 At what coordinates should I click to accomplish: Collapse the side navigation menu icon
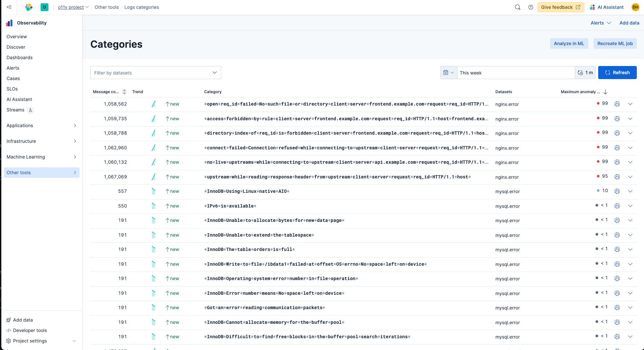(x=9, y=7)
